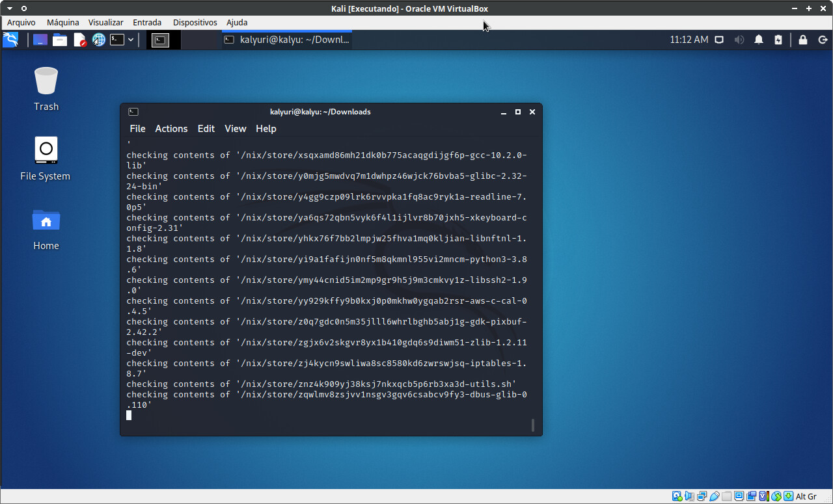Image resolution: width=833 pixels, height=504 pixels.
Task: Click terminal line with gcc-10.2.0-
Action: tap(327, 155)
